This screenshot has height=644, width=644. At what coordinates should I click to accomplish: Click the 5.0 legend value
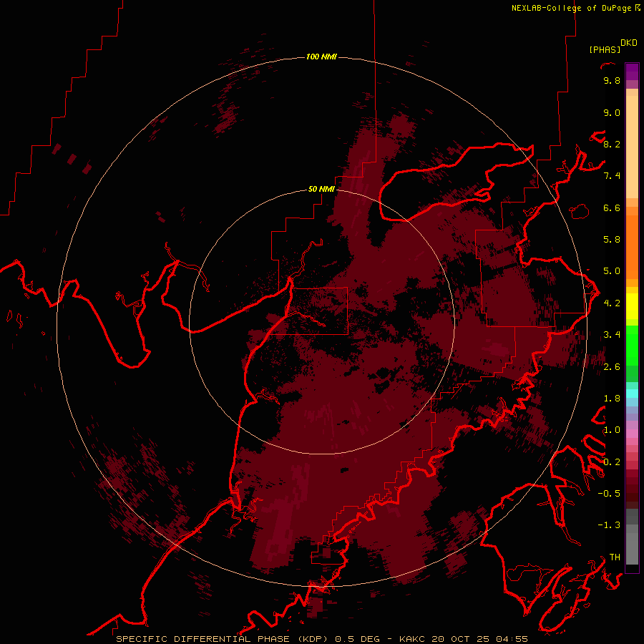click(x=612, y=271)
